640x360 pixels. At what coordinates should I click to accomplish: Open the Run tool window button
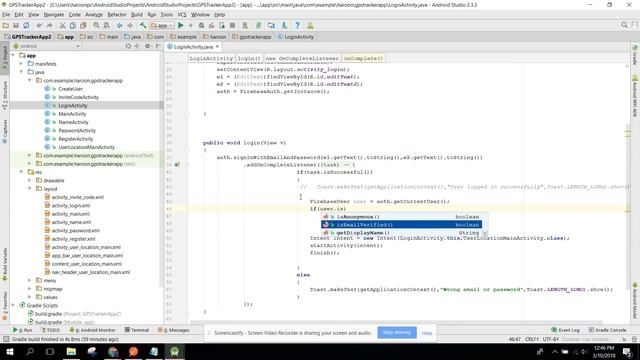(23, 330)
